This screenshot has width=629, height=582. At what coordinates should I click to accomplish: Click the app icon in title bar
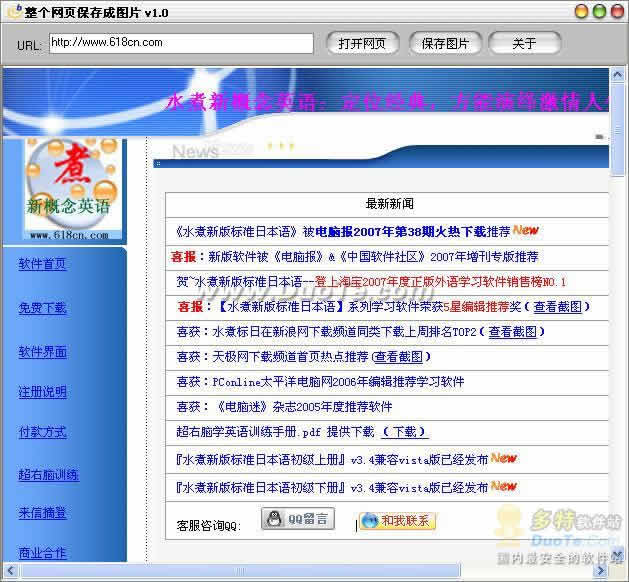pyautogui.click(x=12, y=12)
